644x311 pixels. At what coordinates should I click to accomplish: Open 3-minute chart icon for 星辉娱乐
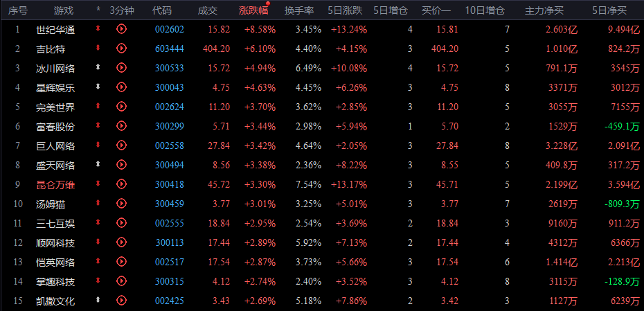click(x=121, y=87)
